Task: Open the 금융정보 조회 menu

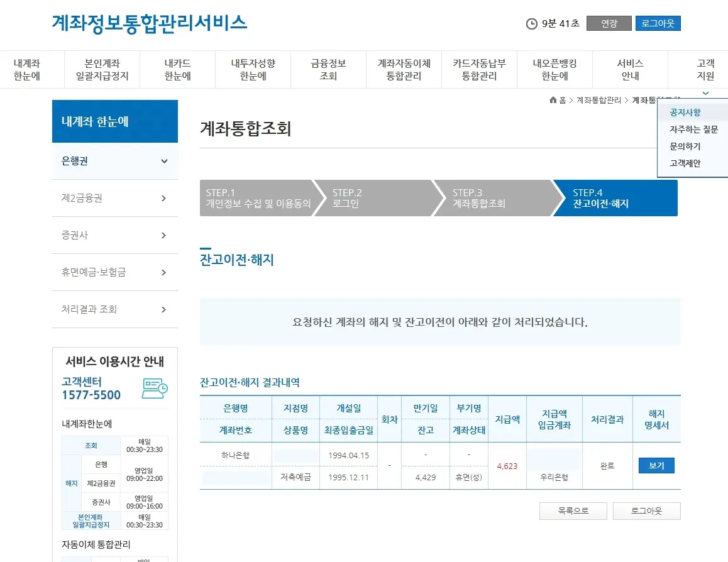Action: 328,70
